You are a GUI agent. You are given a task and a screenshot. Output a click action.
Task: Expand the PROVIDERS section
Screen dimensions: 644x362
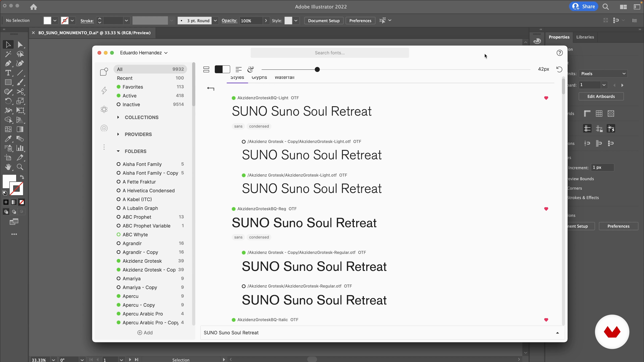pos(118,134)
